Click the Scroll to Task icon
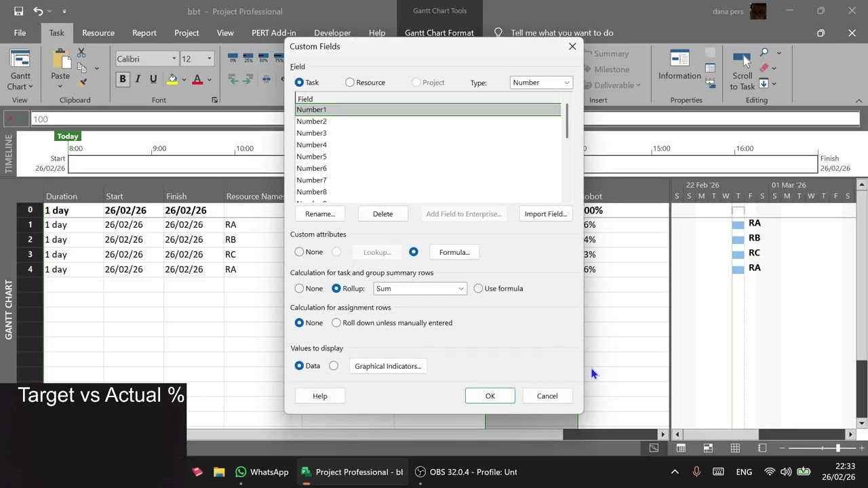This screenshot has height=488, width=868. point(742,60)
